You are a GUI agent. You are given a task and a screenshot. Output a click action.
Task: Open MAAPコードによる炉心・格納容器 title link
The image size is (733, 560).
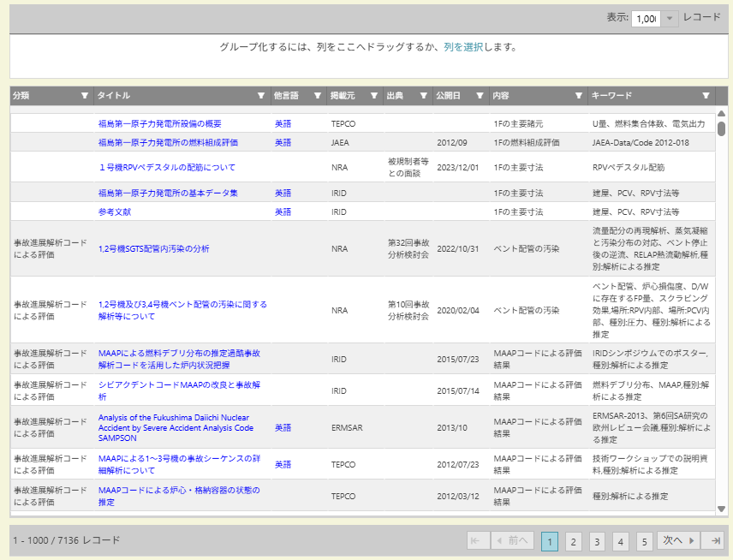pyautogui.click(x=179, y=496)
